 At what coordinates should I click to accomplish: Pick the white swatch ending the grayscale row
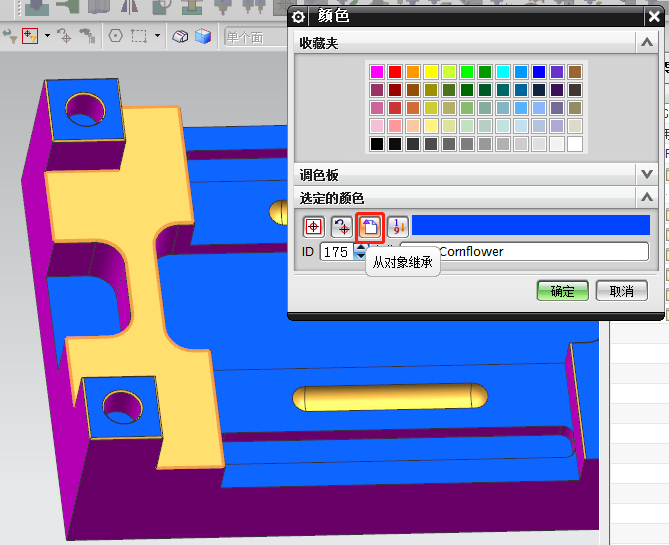pyautogui.click(x=575, y=144)
